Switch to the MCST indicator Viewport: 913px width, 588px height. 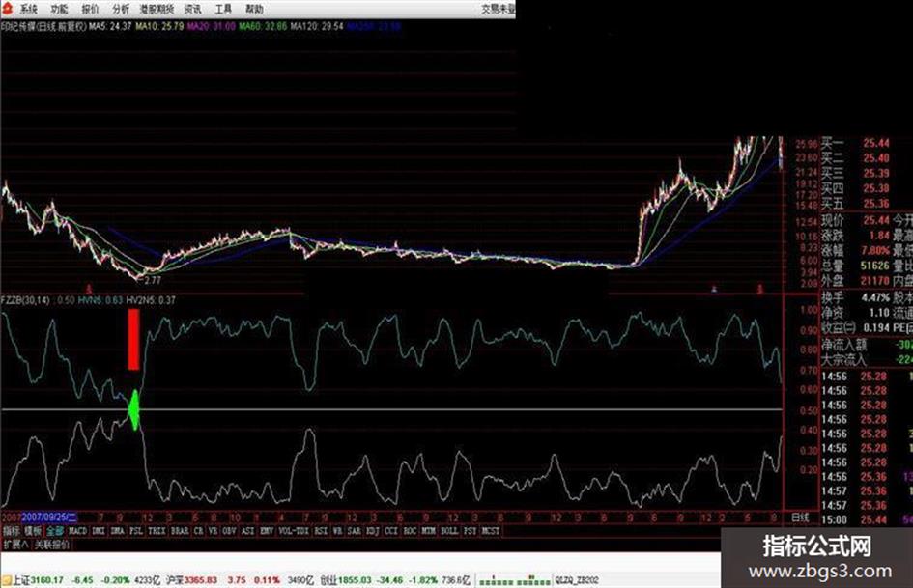(491, 531)
